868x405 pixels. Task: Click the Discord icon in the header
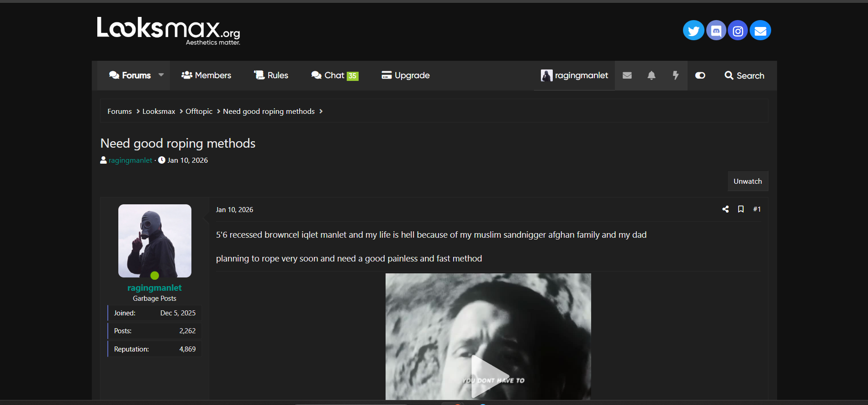coord(716,31)
